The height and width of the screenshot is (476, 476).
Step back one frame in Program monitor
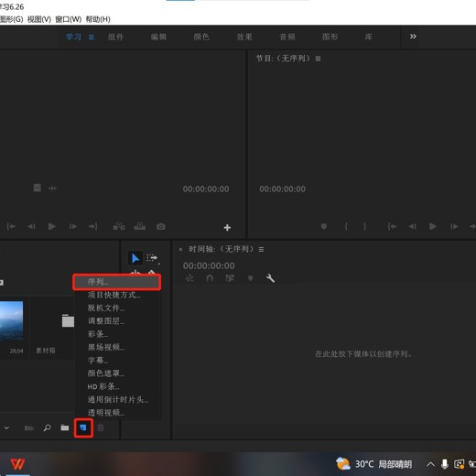point(412,226)
